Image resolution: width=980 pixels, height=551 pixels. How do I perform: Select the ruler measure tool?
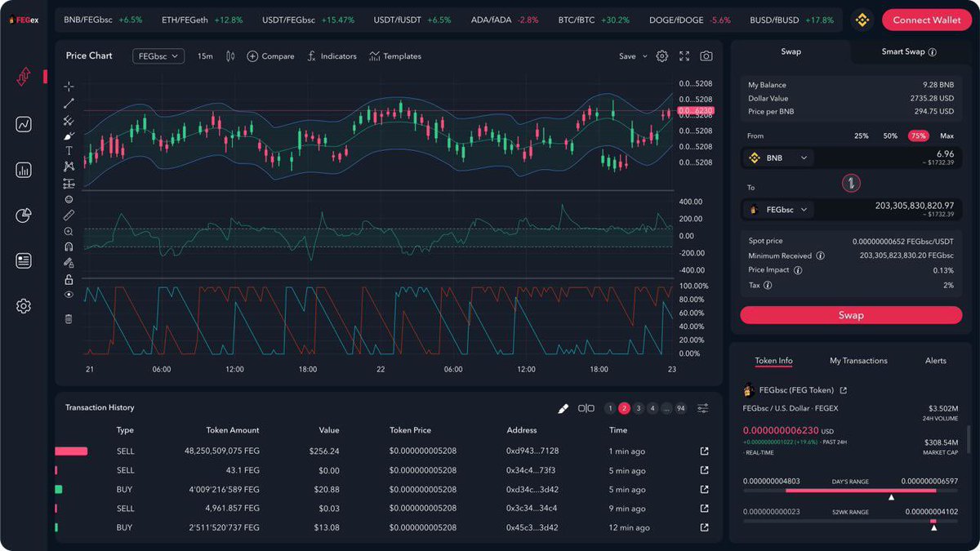click(x=69, y=215)
